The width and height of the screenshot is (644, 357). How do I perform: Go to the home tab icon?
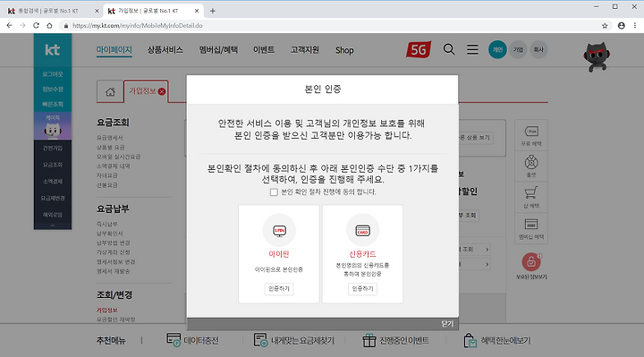click(x=110, y=91)
